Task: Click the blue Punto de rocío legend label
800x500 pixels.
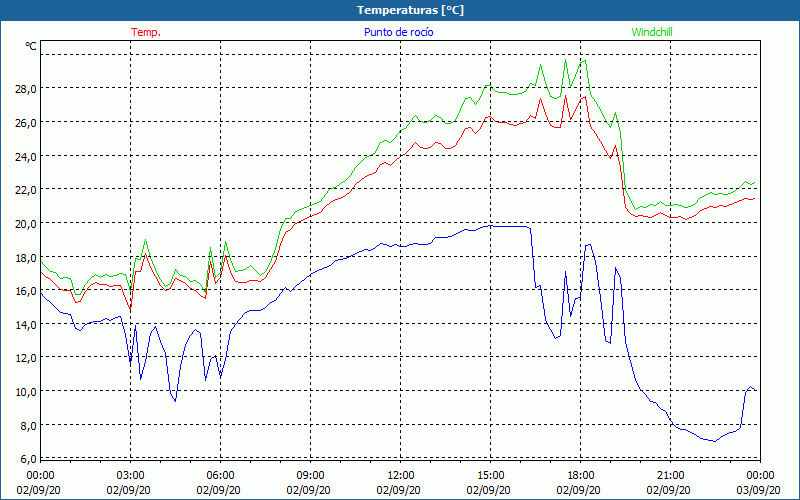Action: point(398,32)
